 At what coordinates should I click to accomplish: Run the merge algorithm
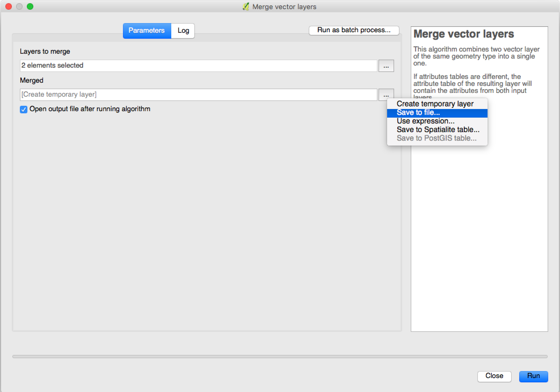click(533, 376)
